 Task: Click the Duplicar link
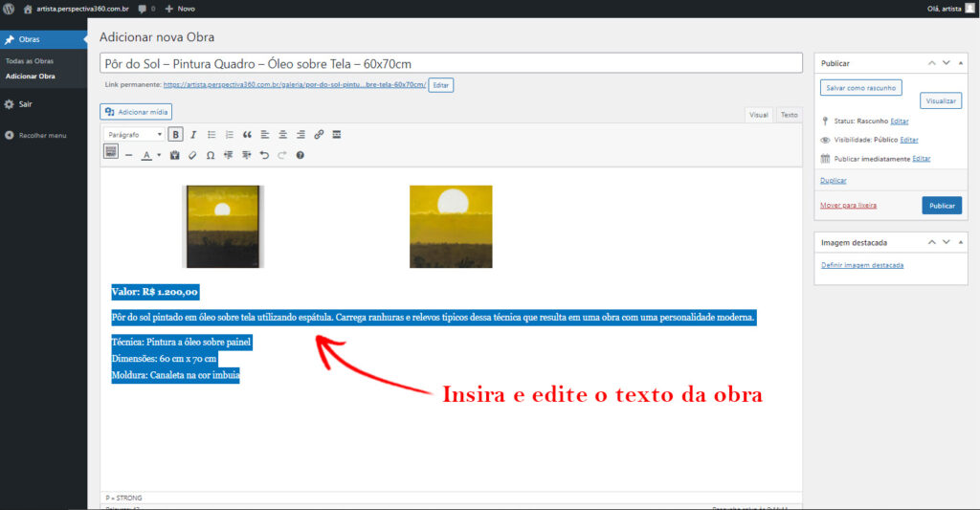click(x=834, y=181)
